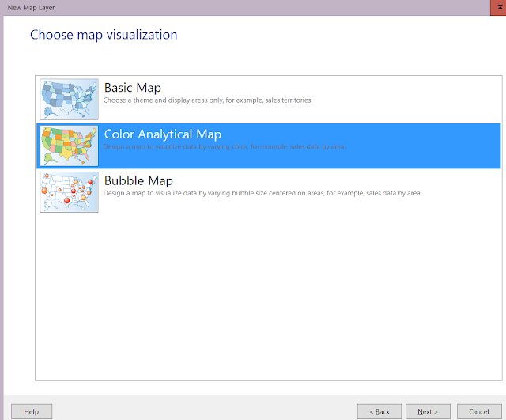Click Color Analytical Map description text
Image resolution: width=506 pixels, height=420 pixels.
click(x=225, y=147)
